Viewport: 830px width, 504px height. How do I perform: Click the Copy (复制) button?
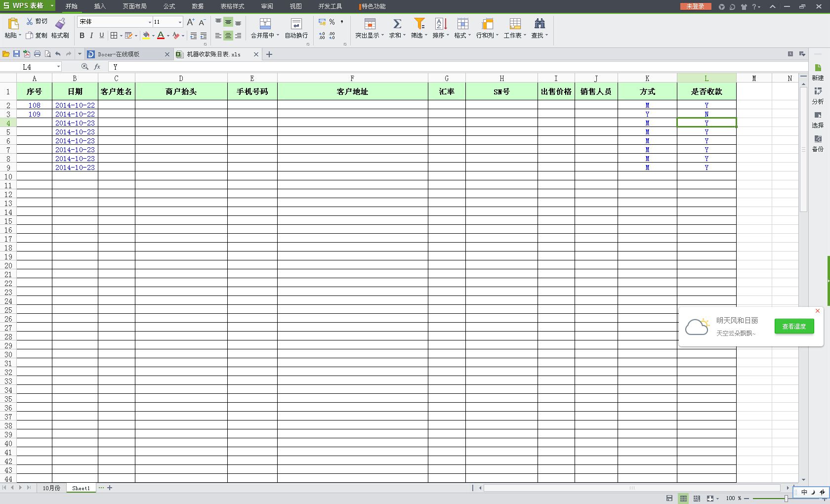pos(37,36)
